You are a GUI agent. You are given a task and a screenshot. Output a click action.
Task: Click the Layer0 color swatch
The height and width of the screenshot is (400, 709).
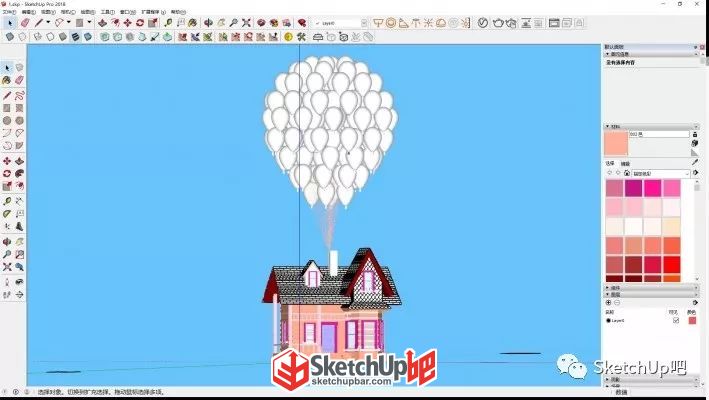click(x=692, y=320)
